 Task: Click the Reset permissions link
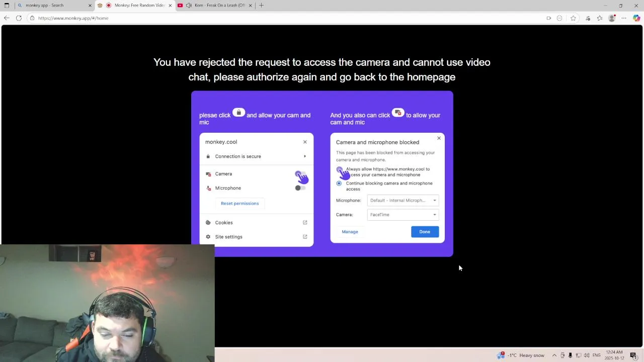tap(239, 204)
